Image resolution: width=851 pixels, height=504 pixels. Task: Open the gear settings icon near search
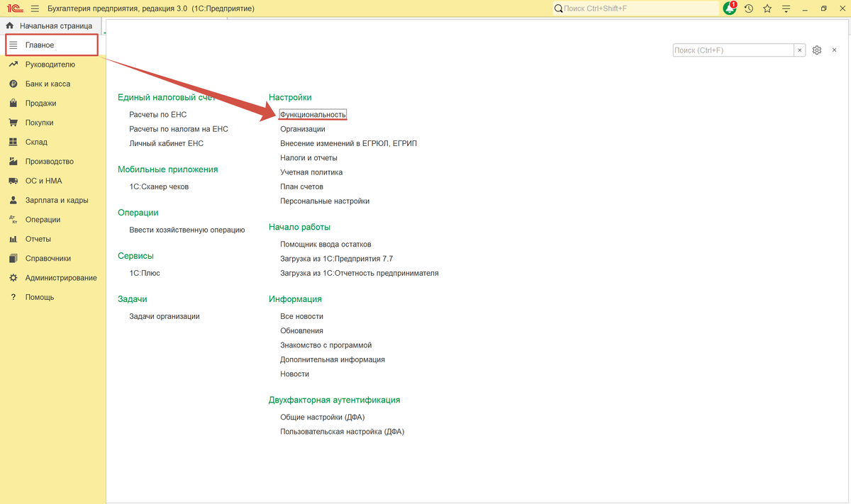[817, 50]
